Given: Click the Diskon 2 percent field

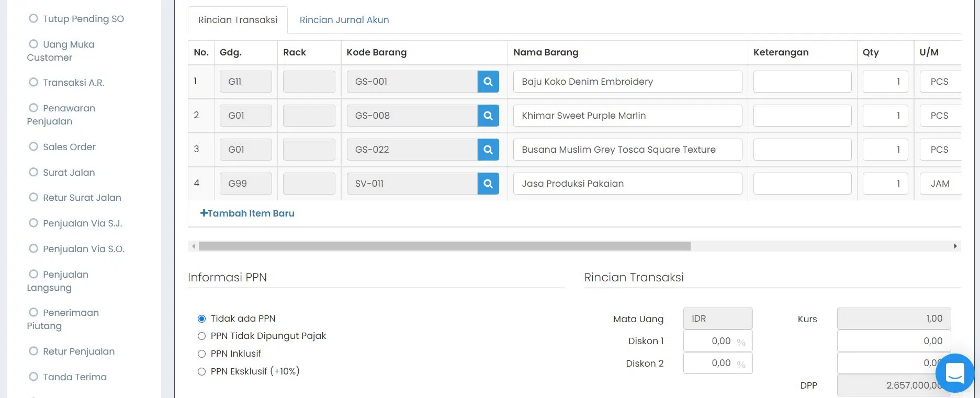Looking at the screenshot, I should (718, 363).
